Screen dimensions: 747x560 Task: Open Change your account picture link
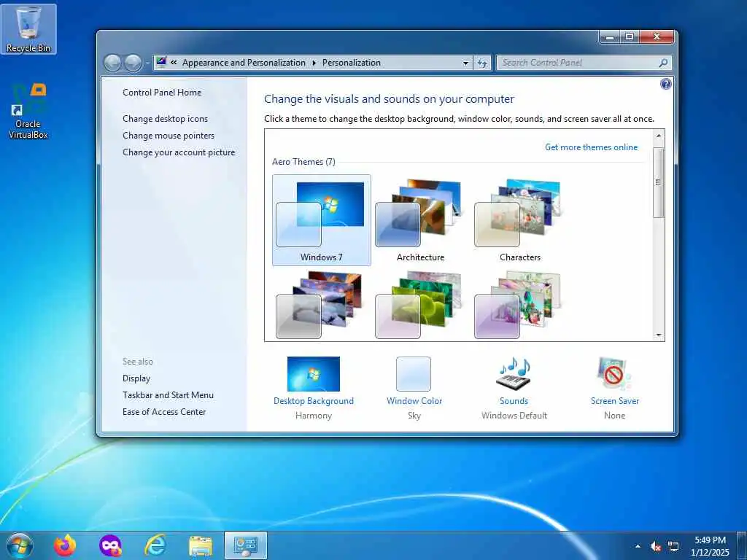[x=179, y=152]
